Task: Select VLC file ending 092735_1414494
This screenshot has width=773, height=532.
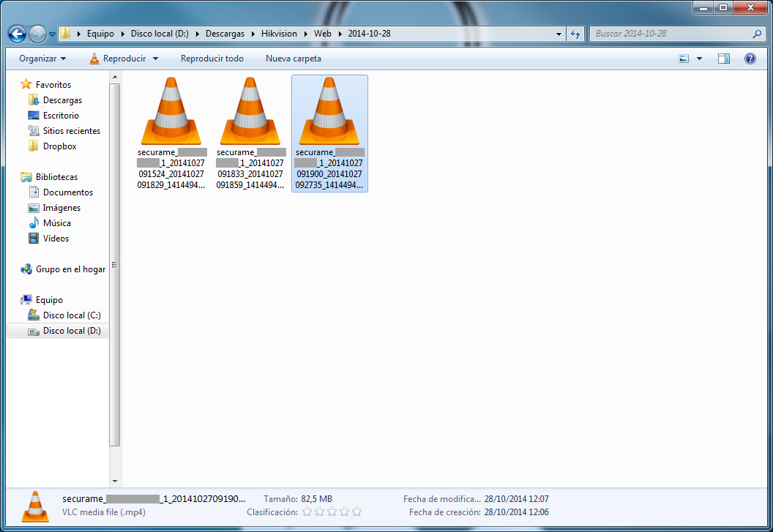Action: [330, 134]
